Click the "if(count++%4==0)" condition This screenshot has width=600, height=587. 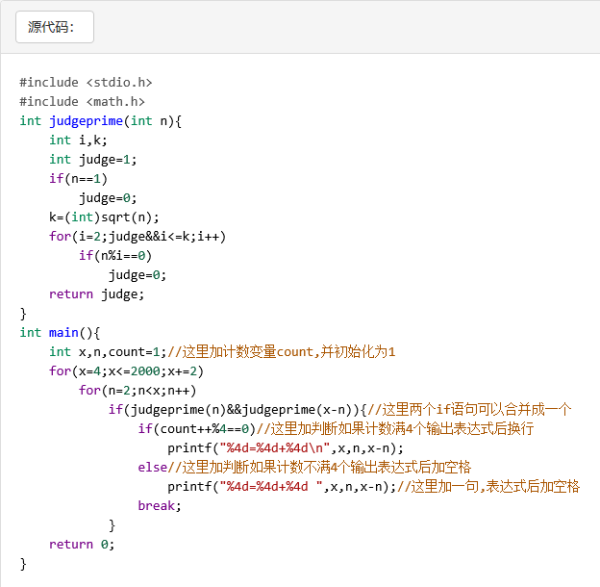pyautogui.click(x=197, y=429)
